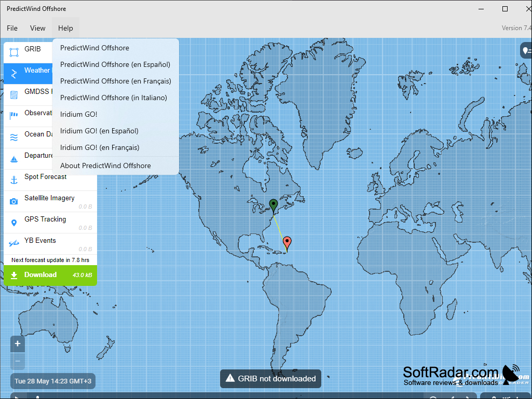
Task: Open About PredictWind Offshore
Action: (x=116, y=166)
